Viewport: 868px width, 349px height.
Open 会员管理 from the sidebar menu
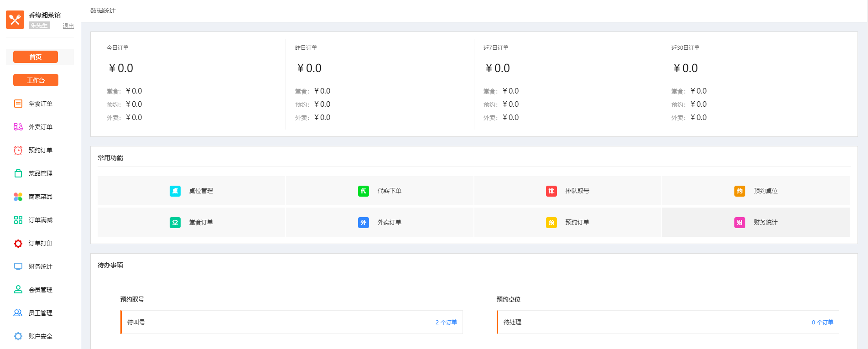coord(40,290)
